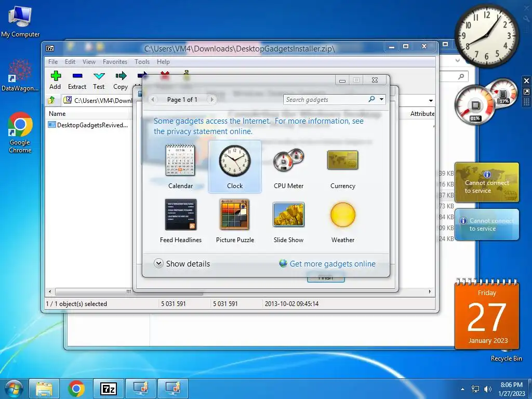Click Copy in the 7-Zip toolbar

(121, 81)
